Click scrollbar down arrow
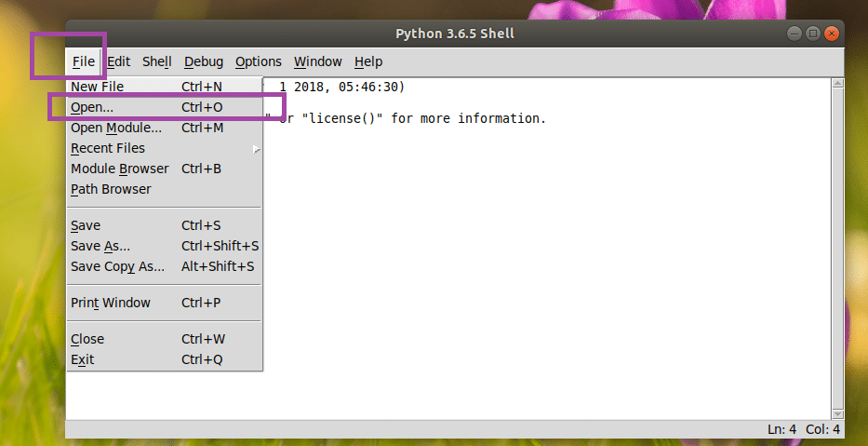Image resolution: width=868 pixels, height=446 pixels. point(837,413)
